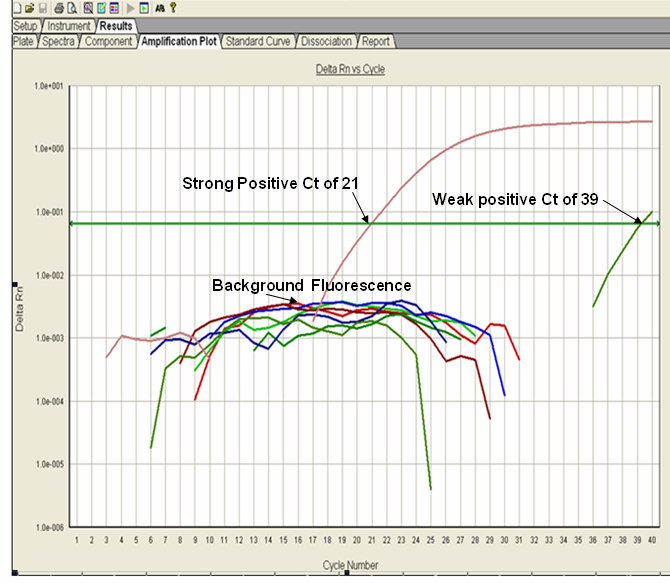The width and height of the screenshot is (670, 583).
Task: Click the notepad with pencil toolbar icon
Action: (x=101, y=8)
